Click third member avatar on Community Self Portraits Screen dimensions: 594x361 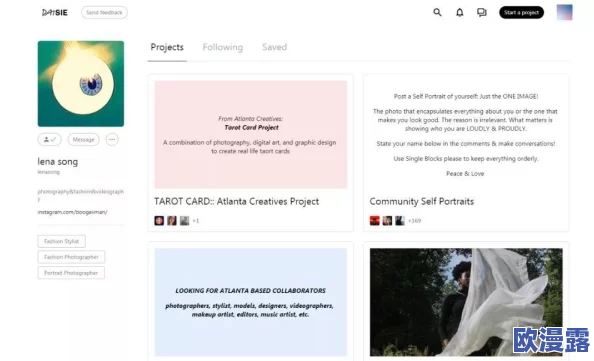point(400,220)
